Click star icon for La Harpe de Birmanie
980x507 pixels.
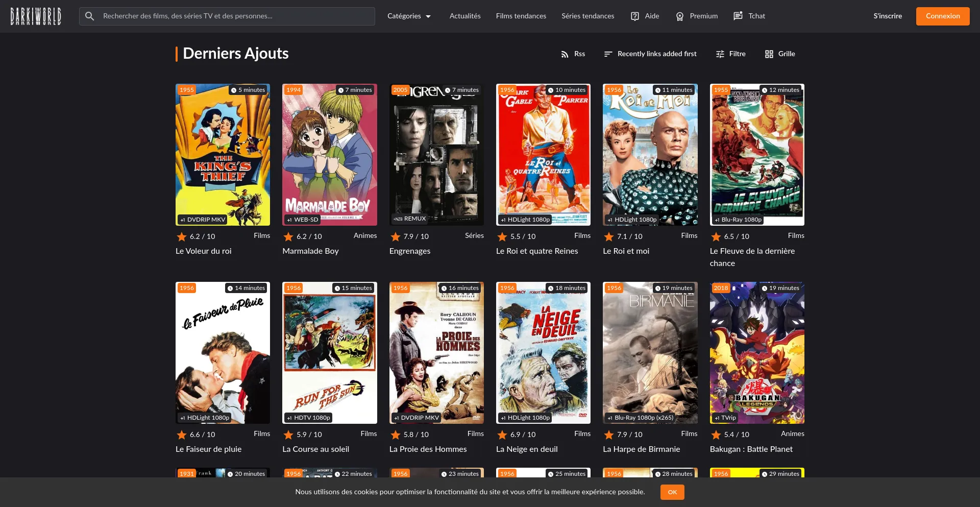pyautogui.click(x=608, y=434)
